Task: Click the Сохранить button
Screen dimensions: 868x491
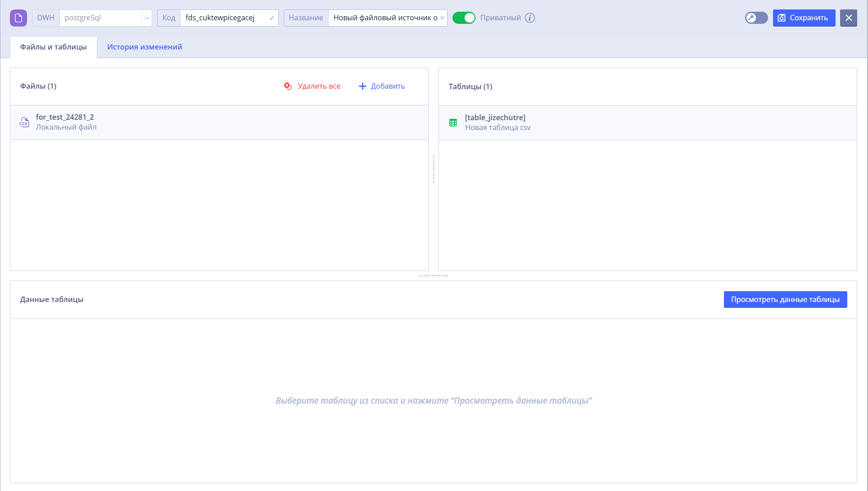Action: tap(804, 18)
